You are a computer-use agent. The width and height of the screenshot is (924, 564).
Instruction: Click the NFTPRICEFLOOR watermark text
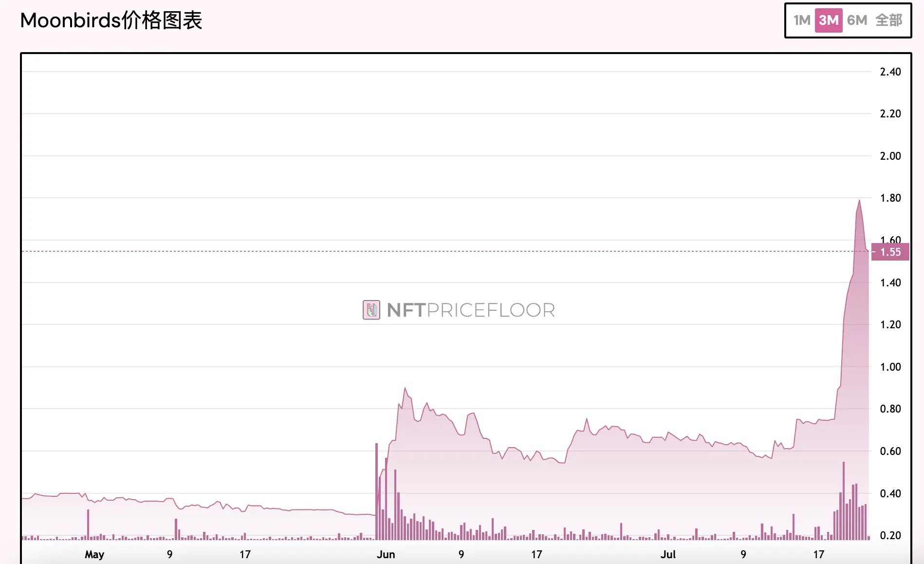471,310
